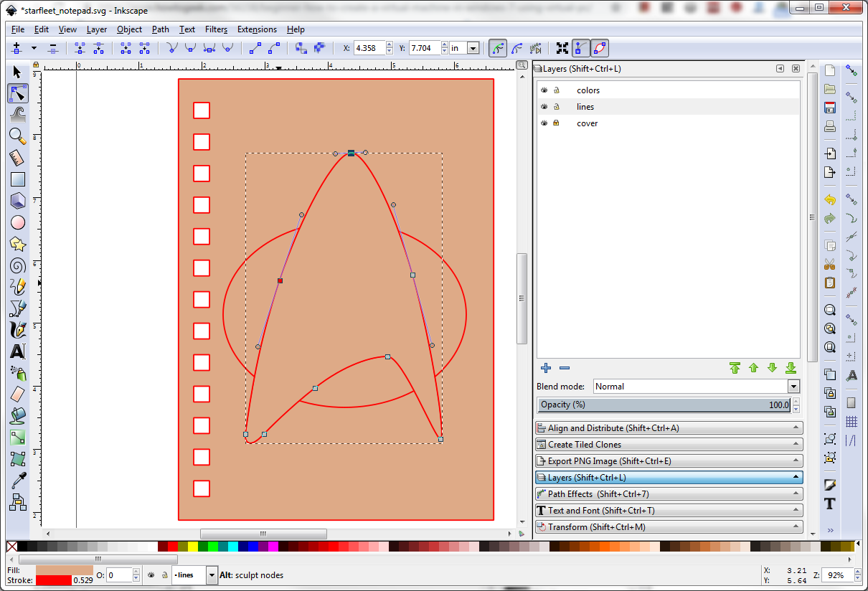Screen dimensions: 868x591
Task: Hide the colors layer eye icon
Action: pos(544,90)
